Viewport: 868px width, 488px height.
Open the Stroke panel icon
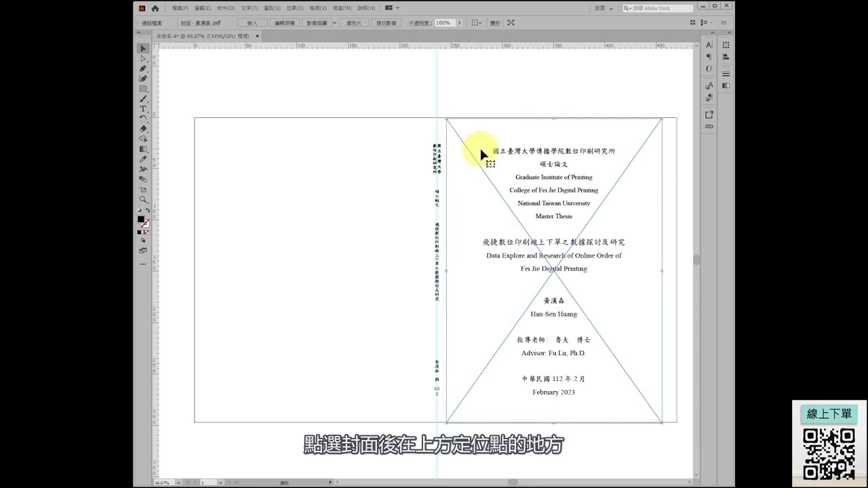tap(726, 74)
